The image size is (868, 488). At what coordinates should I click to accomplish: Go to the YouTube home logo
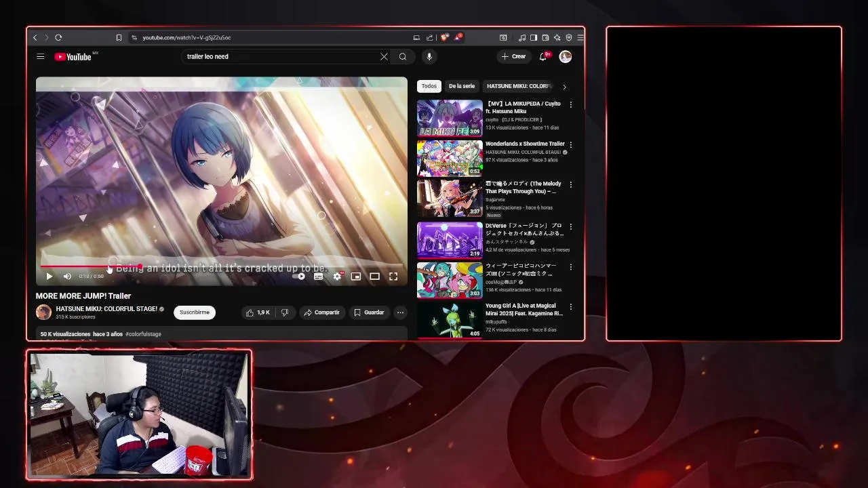[73, 57]
